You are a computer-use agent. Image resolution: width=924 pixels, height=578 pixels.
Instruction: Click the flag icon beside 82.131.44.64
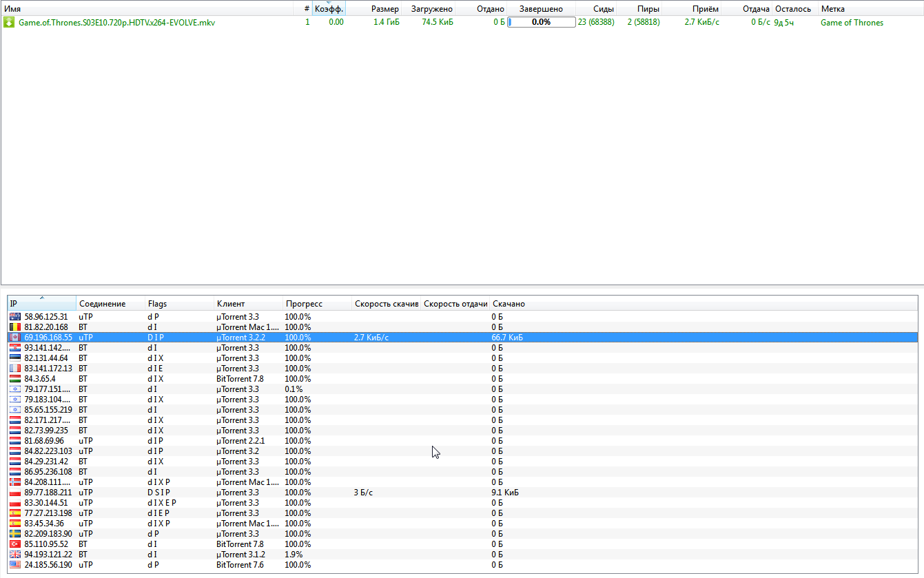click(x=15, y=358)
